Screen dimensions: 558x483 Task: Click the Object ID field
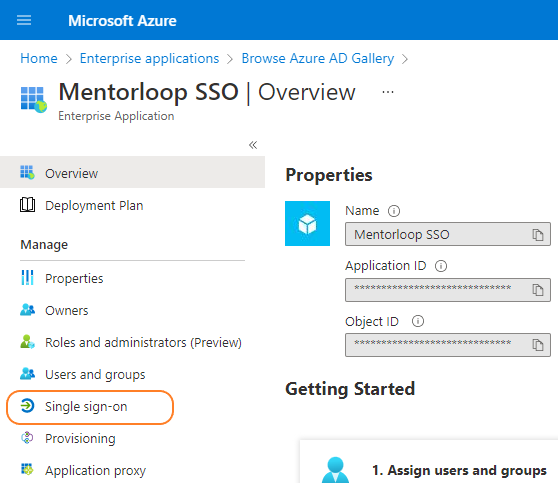coord(448,345)
